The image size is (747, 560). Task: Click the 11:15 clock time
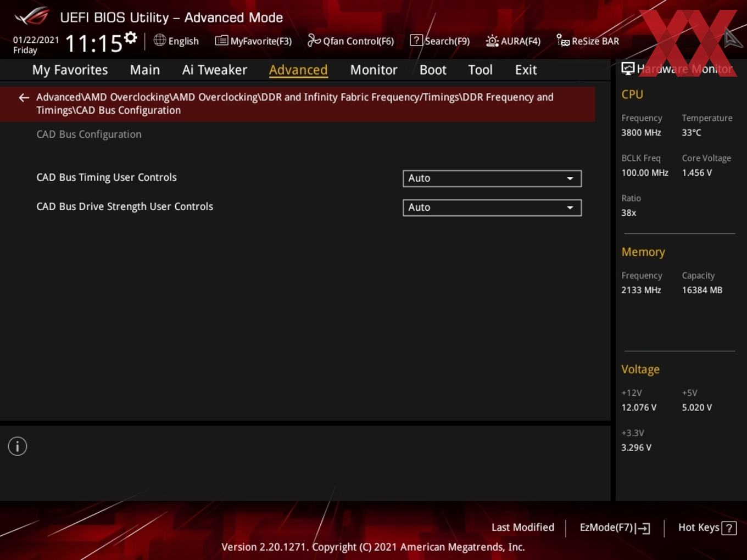93,43
